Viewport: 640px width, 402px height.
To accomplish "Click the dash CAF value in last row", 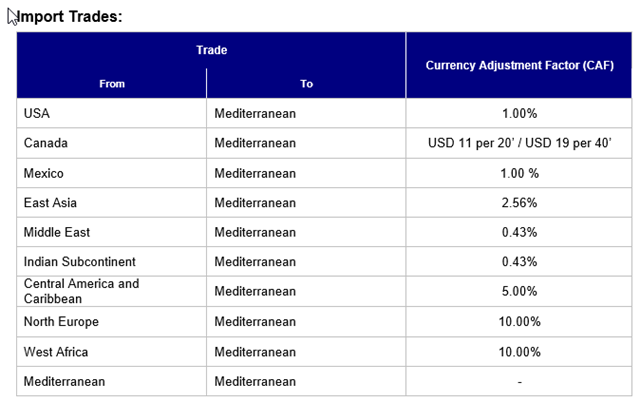I will [x=520, y=382].
